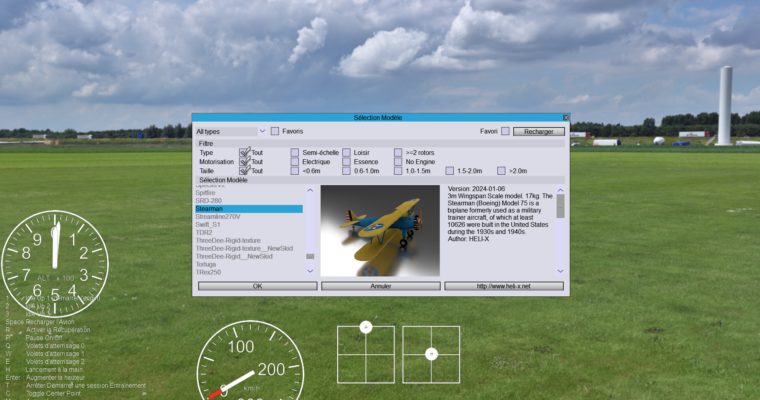Open the http://www.heli-x.net link button
The height and width of the screenshot is (400, 760).
coord(504,286)
